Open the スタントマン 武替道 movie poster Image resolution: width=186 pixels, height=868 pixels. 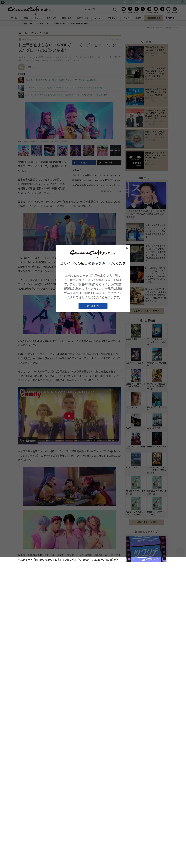click(136, 354)
